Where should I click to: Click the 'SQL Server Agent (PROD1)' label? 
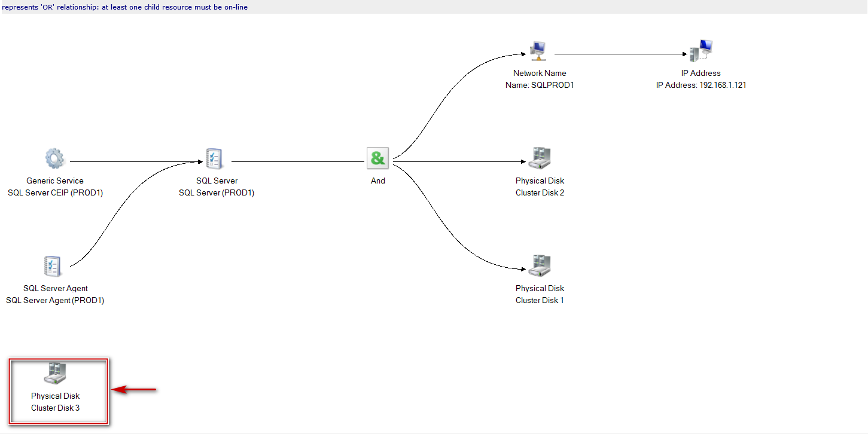(55, 300)
